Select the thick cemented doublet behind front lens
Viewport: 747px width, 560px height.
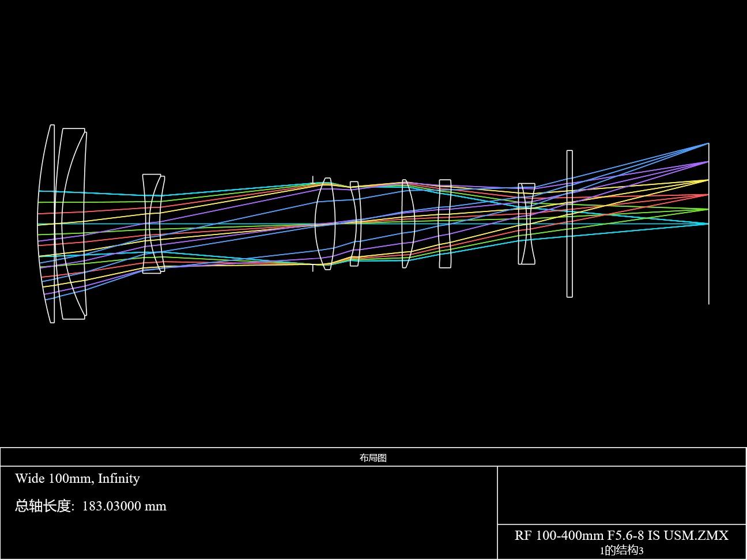click(73, 224)
